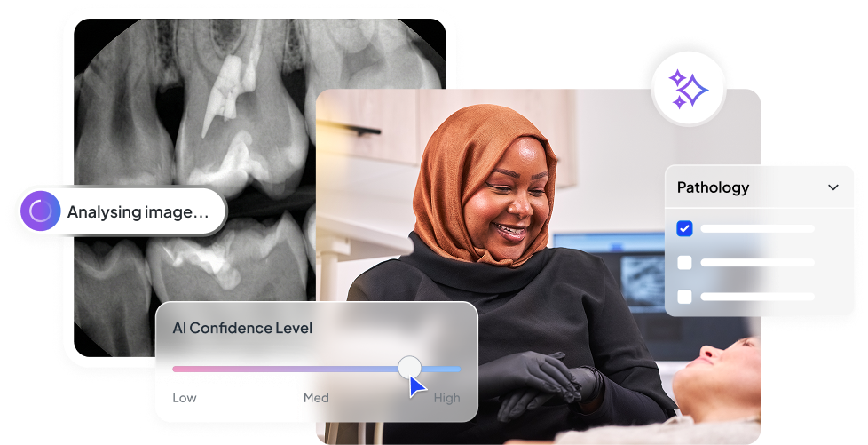
Task: Tick the third Pathology checkbox
Action: click(684, 297)
